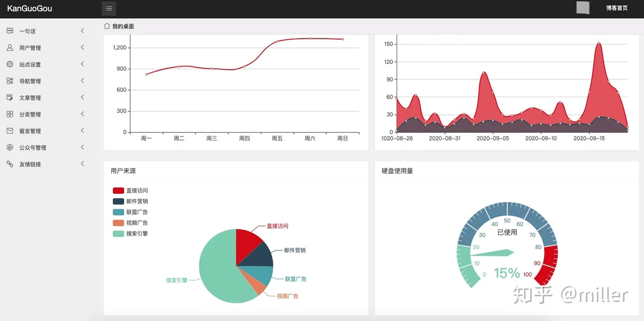
Task: Expand the 一句话 menu chevron
Action: 82,31
